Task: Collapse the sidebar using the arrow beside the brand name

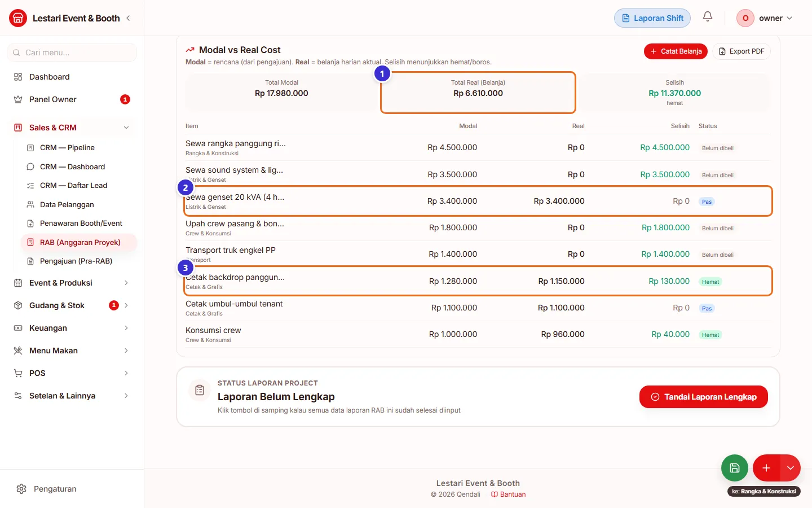Action: [x=128, y=18]
